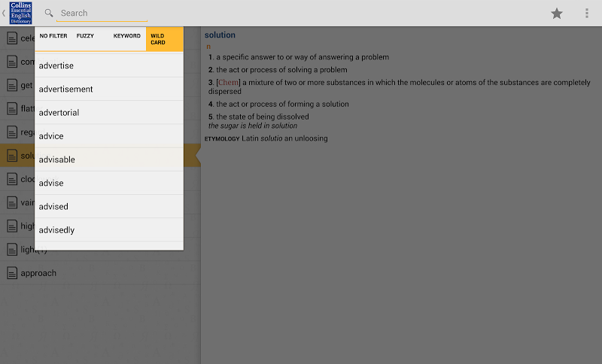Choose 'advertisement' from the suggestions
Screen dimensions: 602x364
[109, 89]
